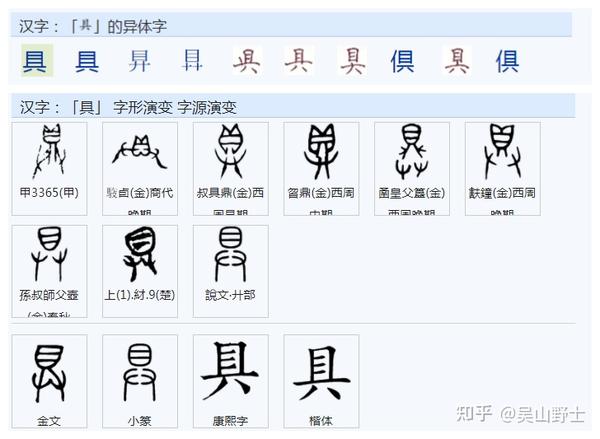Image resolution: width=600 pixels, height=439 pixels.
Task: Select the 康熙字 Kangxi glyph thumbnail
Action: click(231, 381)
